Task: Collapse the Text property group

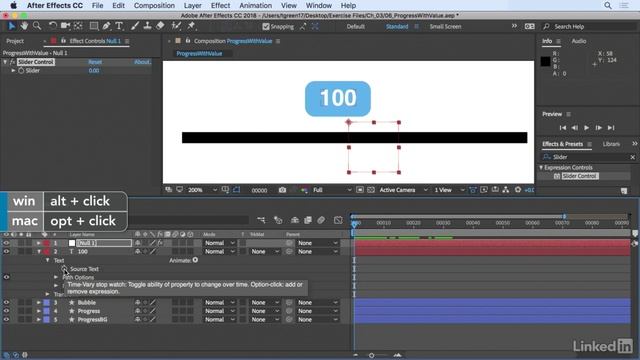Action: [x=47, y=260]
